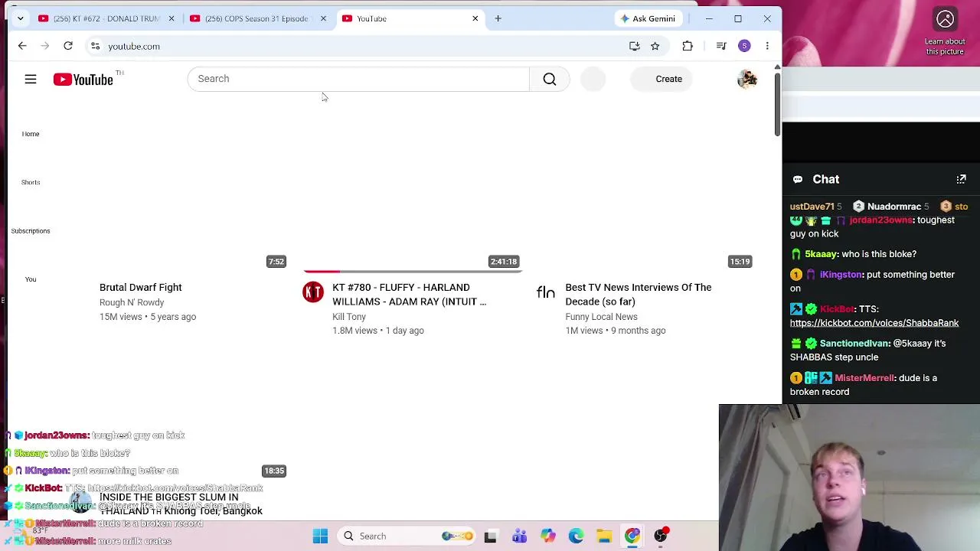
Task: Open the media controls icon in Chrome toolbar
Action: pos(721,46)
